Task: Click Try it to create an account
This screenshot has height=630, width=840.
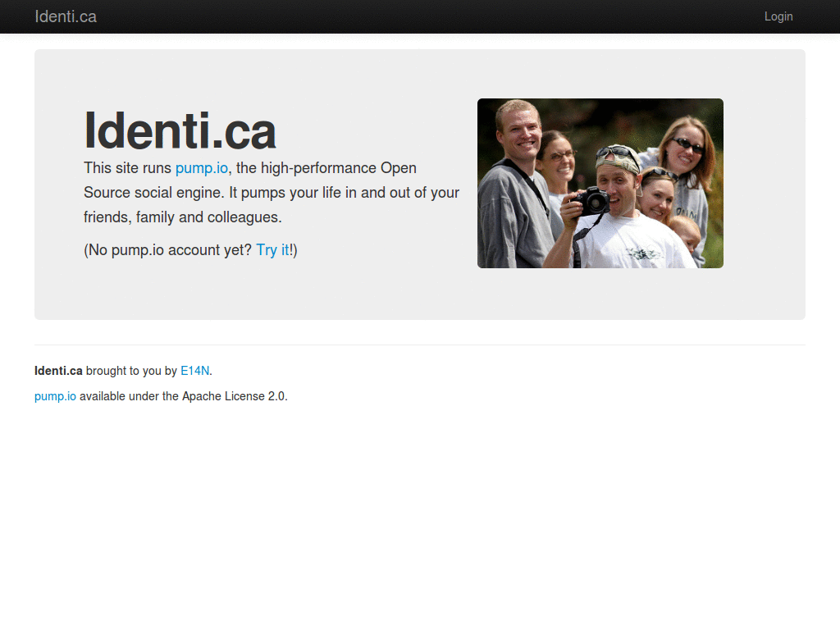Action: pyautogui.click(x=272, y=250)
